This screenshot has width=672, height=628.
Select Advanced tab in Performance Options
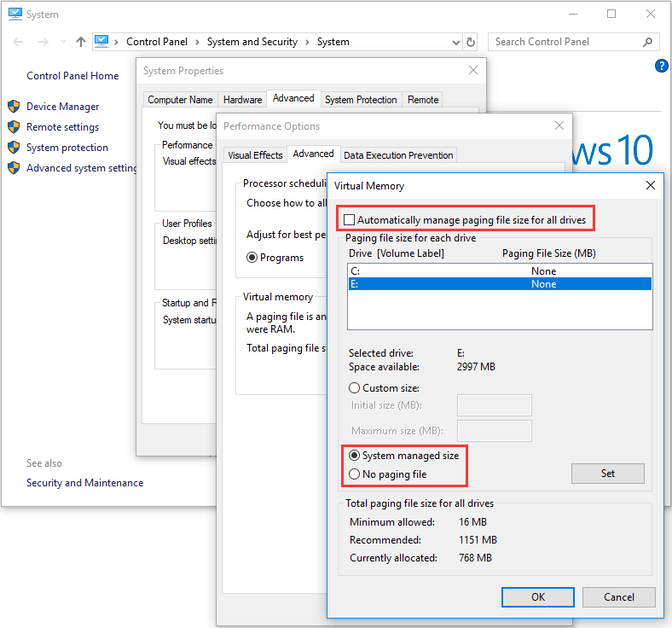[313, 154]
